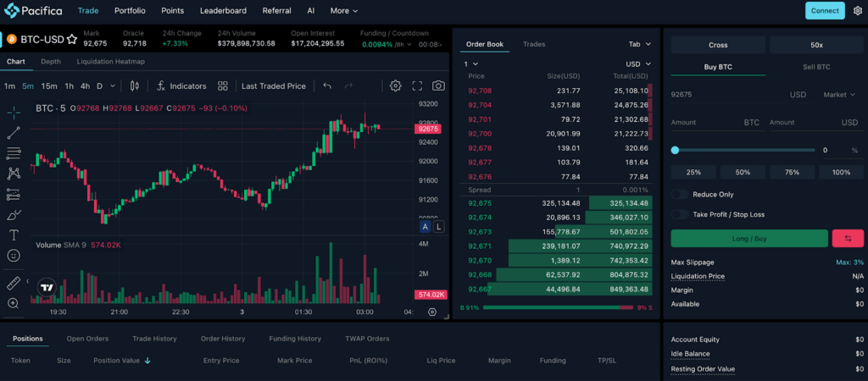Enable Take Profit / Stop Loss
This screenshot has width=868, height=381.
(x=681, y=214)
